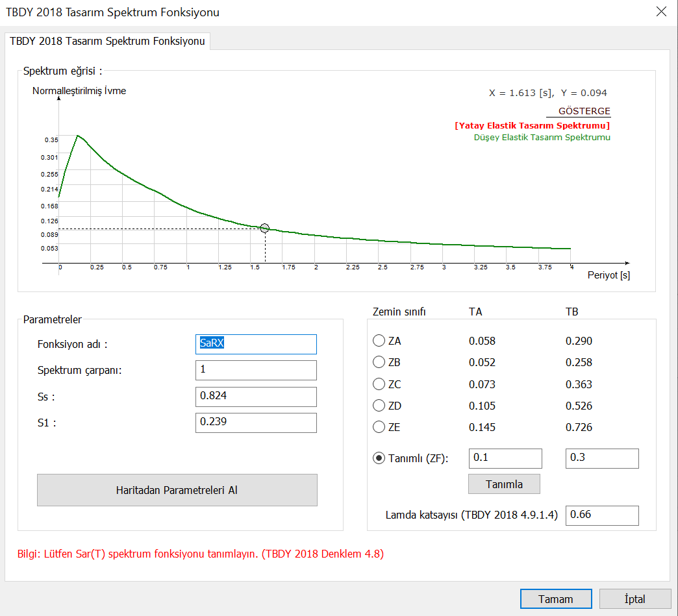Click the Fonksiyon adı input field
Image resolution: width=678 pixels, height=616 pixels.
(x=256, y=344)
